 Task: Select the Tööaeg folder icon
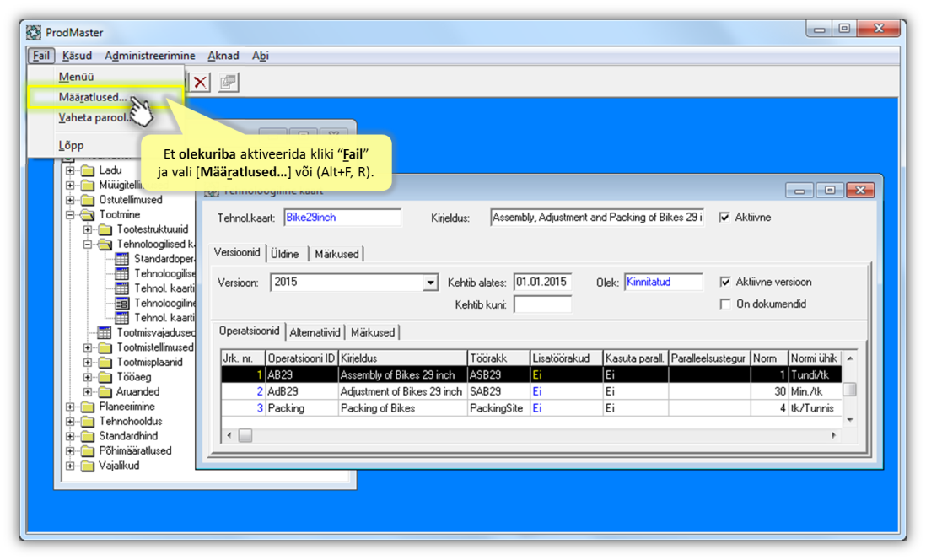[105, 377]
